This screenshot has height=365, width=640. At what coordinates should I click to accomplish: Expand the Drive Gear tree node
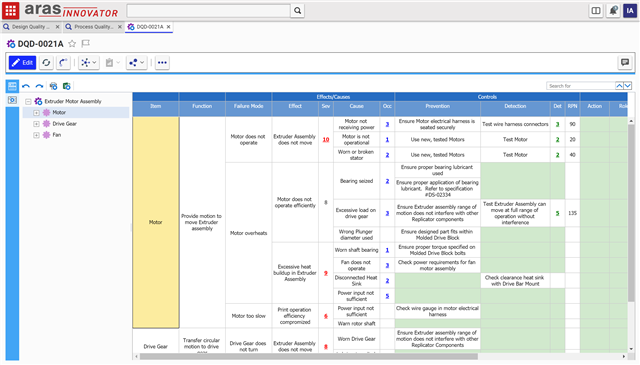coord(36,124)
